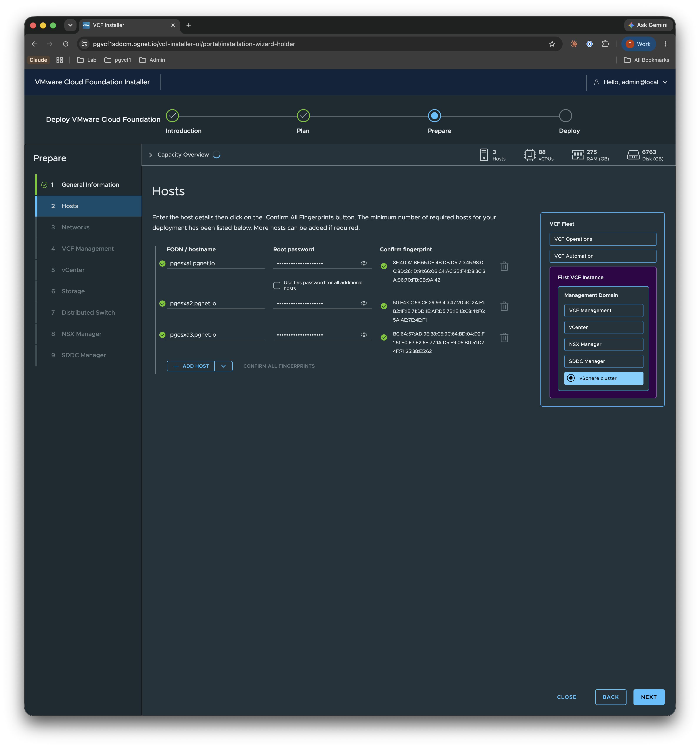Select VCF Automation in the VCF Fleet panel
700x748 pixels.
[x=603, y=256]
